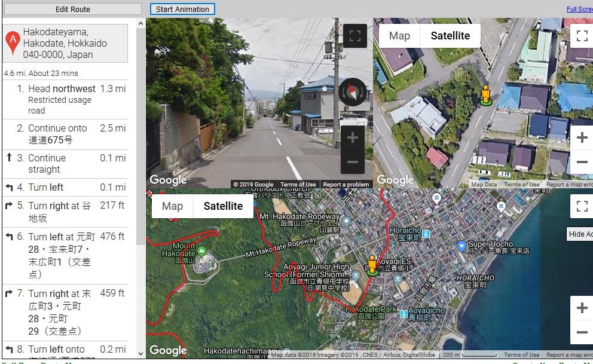Open Street View Terms of Use link
Image resolution: width=593 pixels, height=364 pixels.
pos(298,185)
